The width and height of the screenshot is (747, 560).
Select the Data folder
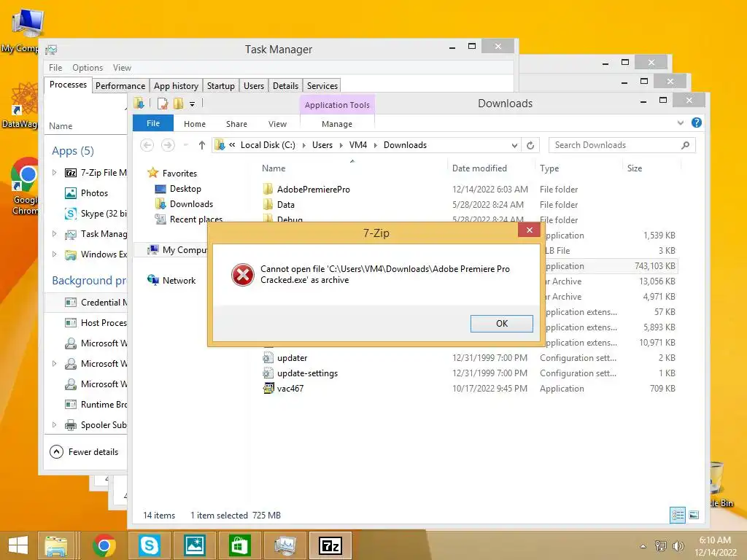(285, 205)
